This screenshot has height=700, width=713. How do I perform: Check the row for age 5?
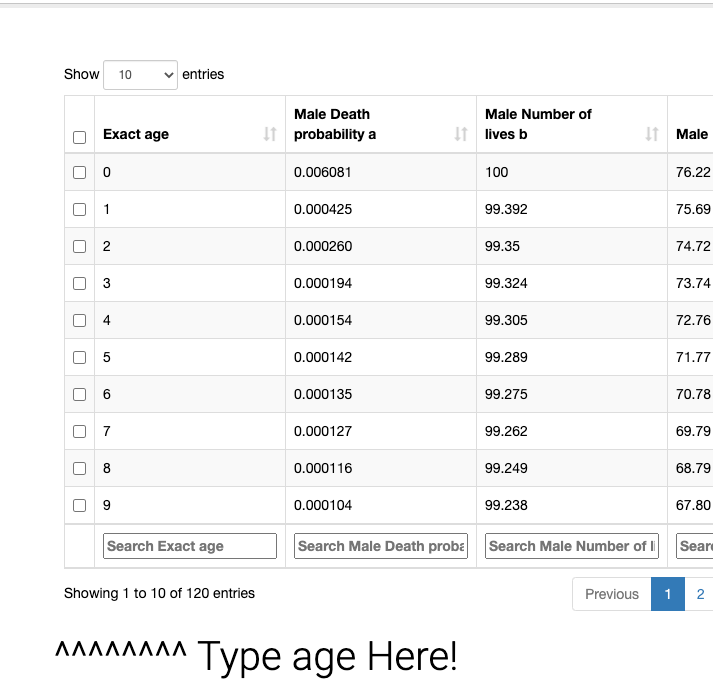pos(80,358)
